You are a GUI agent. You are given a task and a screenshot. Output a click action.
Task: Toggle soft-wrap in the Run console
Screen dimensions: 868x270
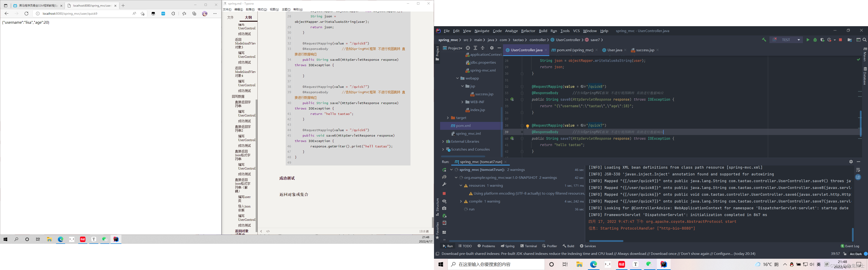858,170
